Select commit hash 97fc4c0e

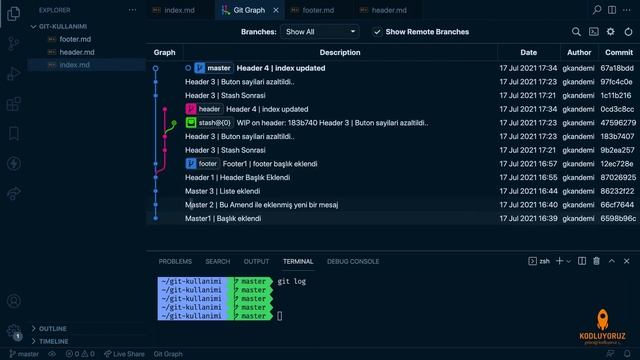point(616,82)
